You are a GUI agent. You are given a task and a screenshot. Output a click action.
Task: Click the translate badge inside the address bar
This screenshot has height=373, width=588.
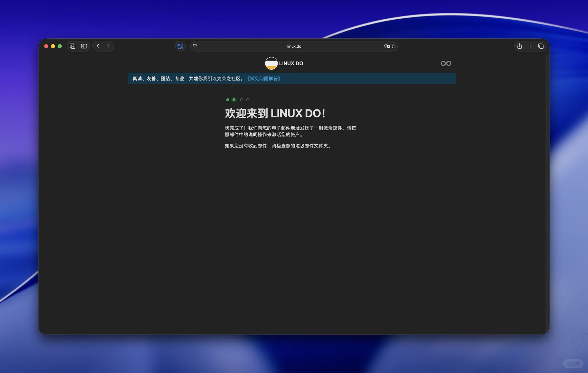(387, 46)
